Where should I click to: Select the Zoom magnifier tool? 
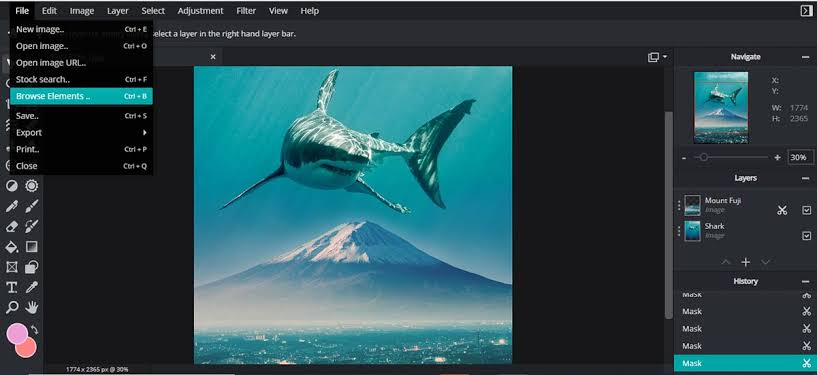pyautogui.click(x=11, y=307)
